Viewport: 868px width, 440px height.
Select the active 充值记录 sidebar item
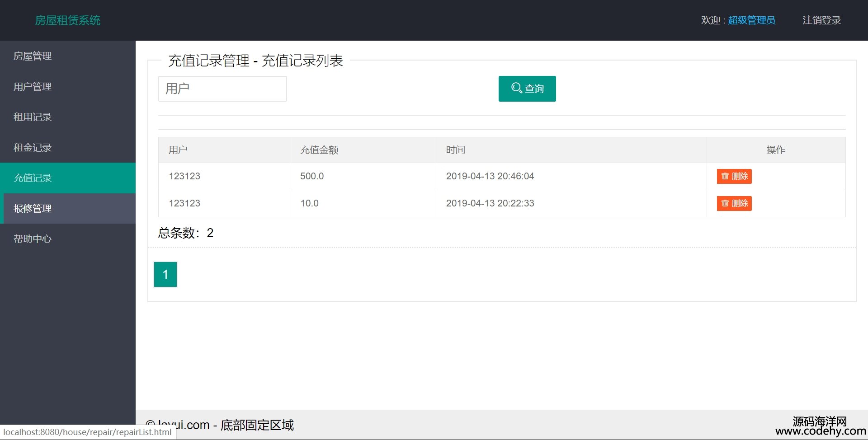[x=33, y=178]
